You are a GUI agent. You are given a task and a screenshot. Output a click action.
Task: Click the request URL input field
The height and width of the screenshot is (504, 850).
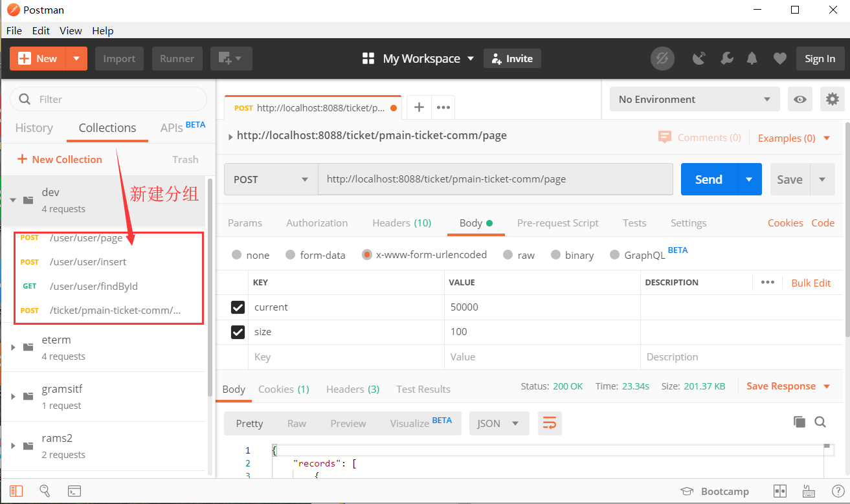(x=495, y=179)
